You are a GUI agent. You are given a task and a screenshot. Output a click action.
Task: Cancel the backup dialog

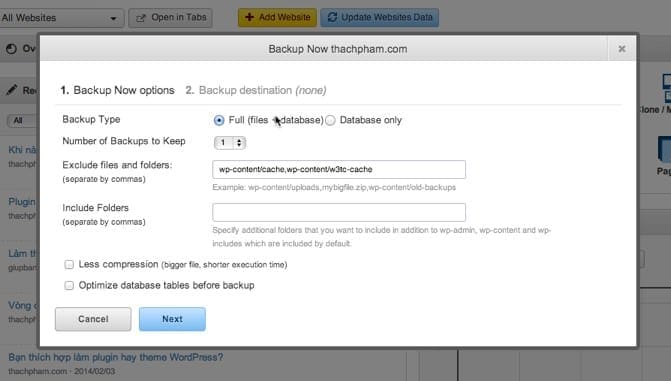93,319
